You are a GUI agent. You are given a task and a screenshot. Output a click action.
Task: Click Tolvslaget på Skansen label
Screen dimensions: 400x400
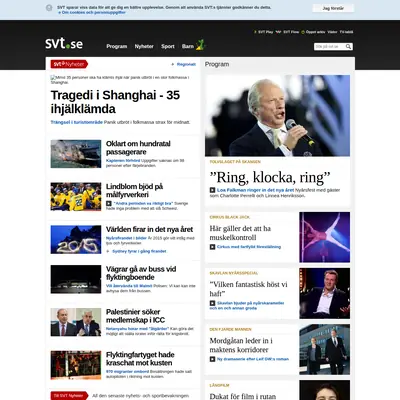coord(235,162)
